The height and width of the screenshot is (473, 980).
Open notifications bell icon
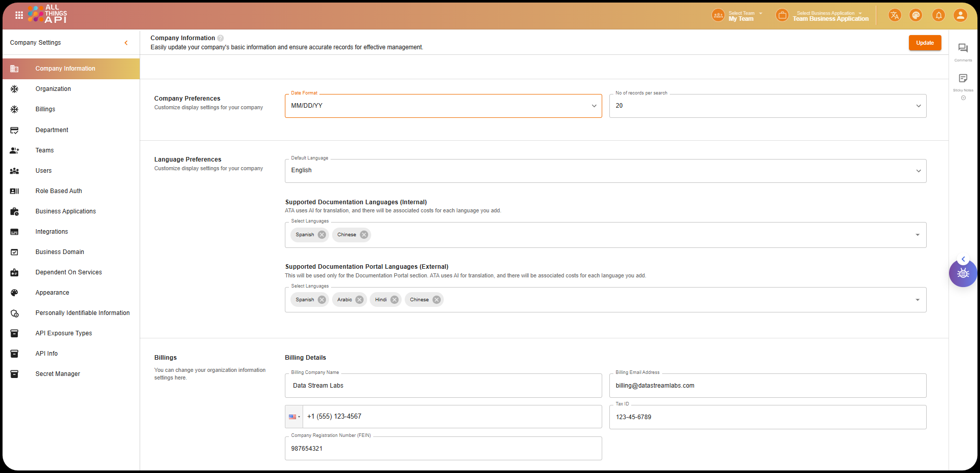coord(938,15)
